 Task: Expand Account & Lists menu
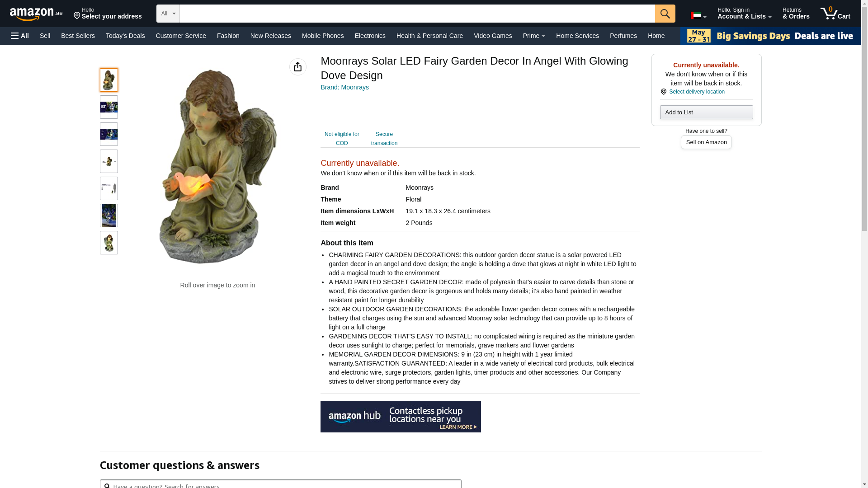[x=744, y=14]
